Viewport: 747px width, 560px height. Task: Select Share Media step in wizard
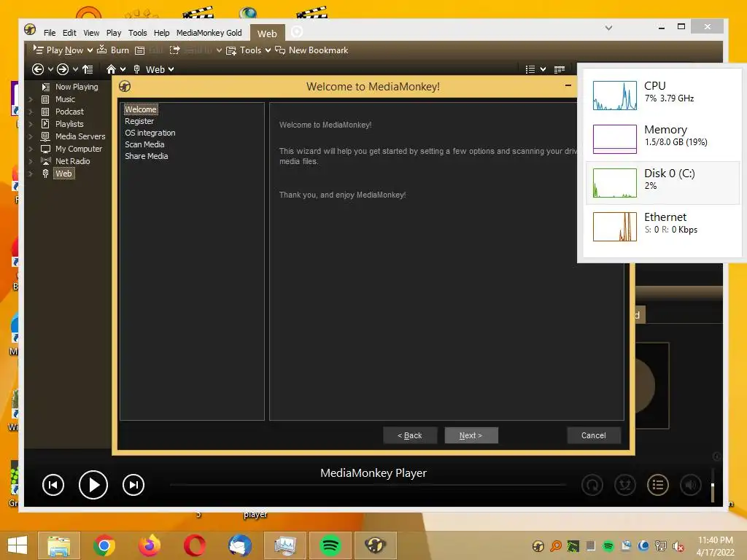point(146,156)
